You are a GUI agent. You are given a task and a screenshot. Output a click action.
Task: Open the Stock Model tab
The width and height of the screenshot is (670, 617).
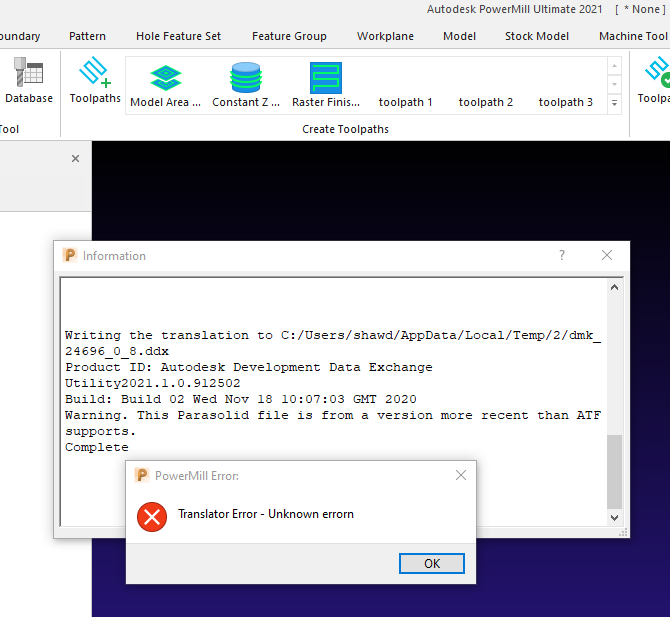(537, 36)
